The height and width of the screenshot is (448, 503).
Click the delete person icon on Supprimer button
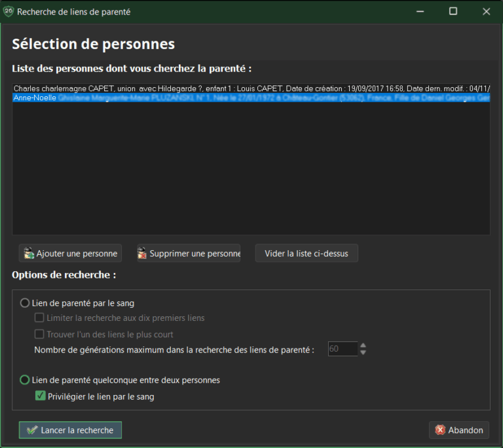[x=141, y=253]
